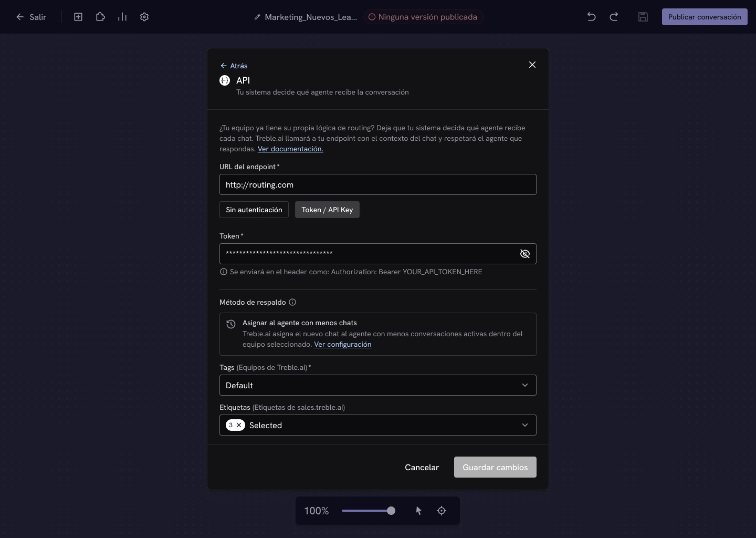
Task: Redo the last change
Action: 614,17
